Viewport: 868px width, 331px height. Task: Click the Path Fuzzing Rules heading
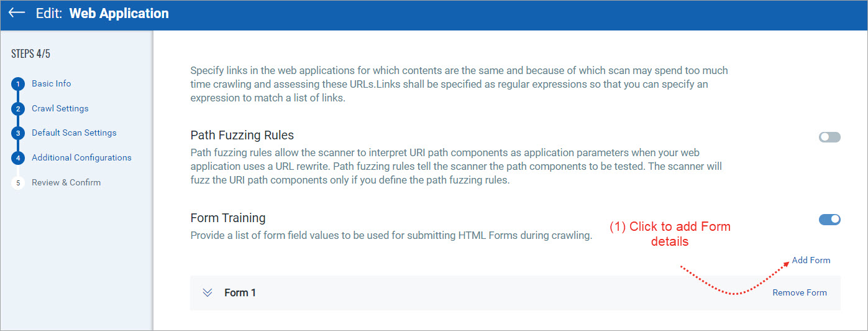click(x=242, y=135)
